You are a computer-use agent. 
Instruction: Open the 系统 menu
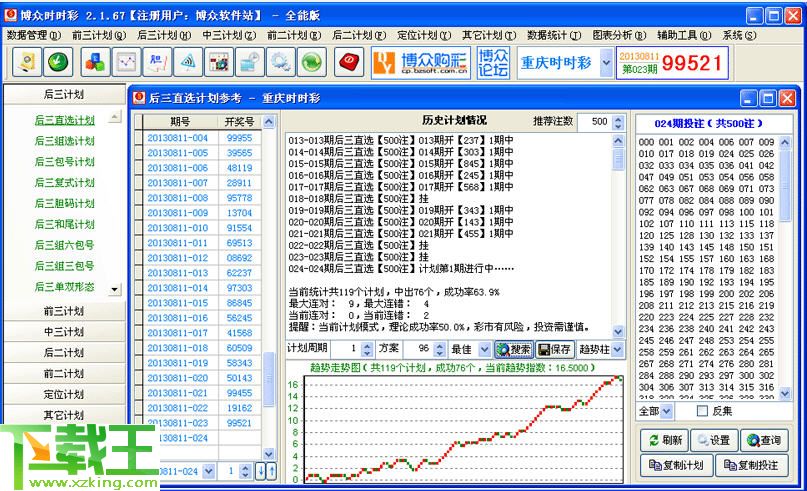[739, 35]
